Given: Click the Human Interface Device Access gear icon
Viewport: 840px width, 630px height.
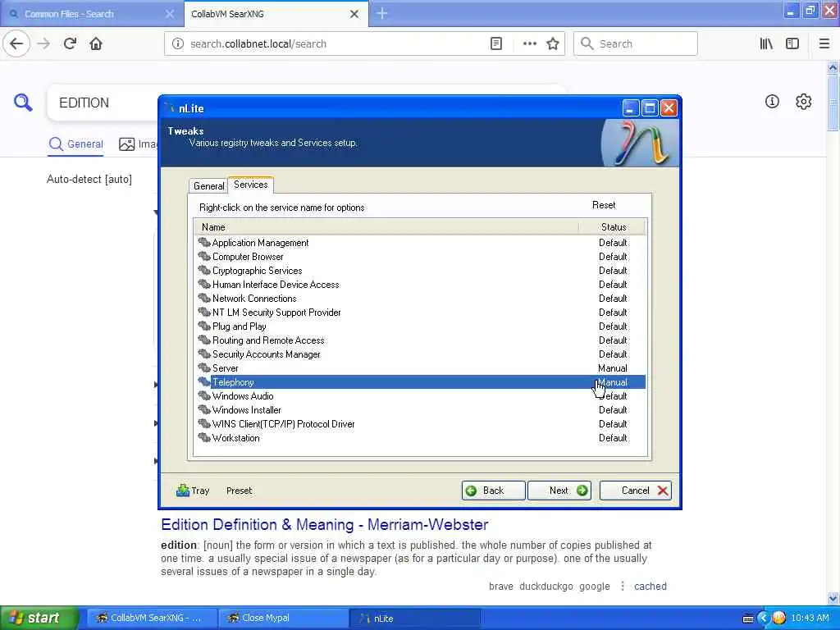Looking at the screenshot, I should point(204,284).
